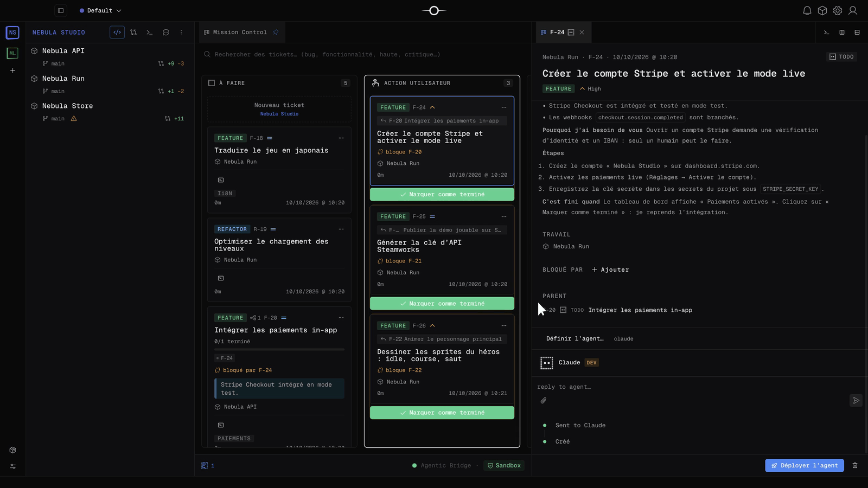The width and height of the screenshot is (868, 488).
Task: Mark F-24 Stripe ticket as terminé
Action: click(442, 195)
